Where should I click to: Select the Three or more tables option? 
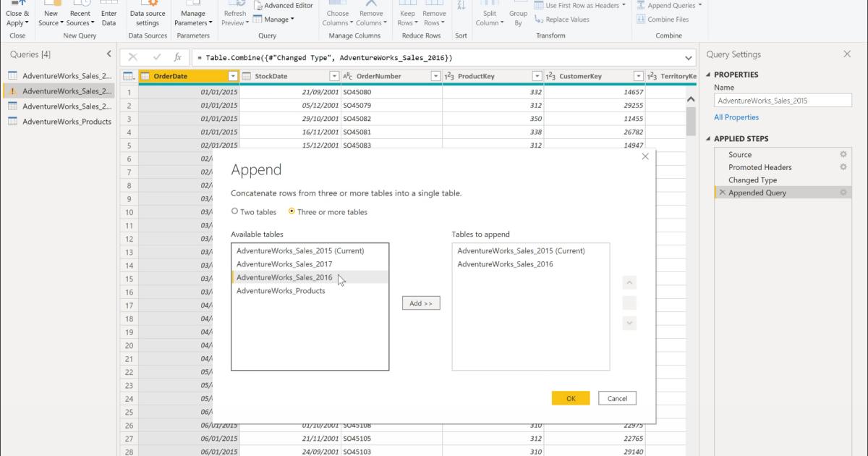point(292,211)
